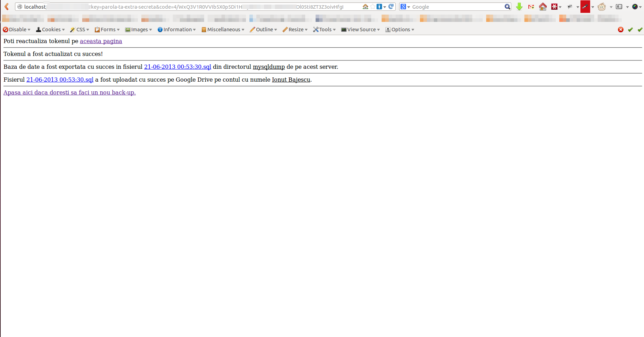Expand the Options dropdown
Image resolution: width=644 pixels, height=337 pixels.
pyautogui.click(x=400, y=30)
